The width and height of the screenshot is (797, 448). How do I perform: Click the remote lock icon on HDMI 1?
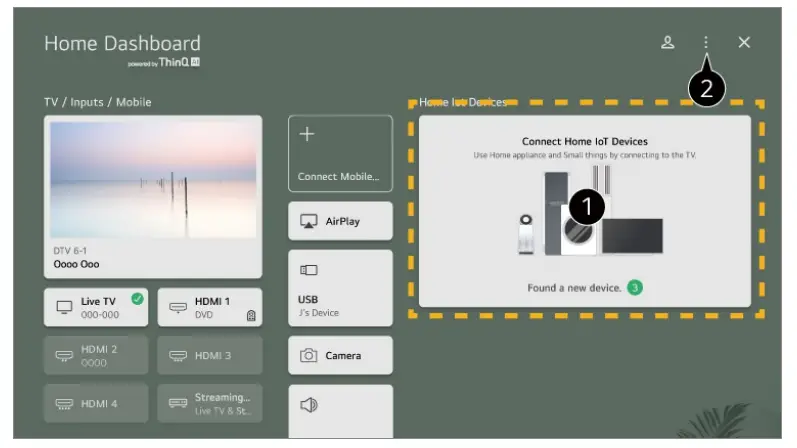[251, 316]
